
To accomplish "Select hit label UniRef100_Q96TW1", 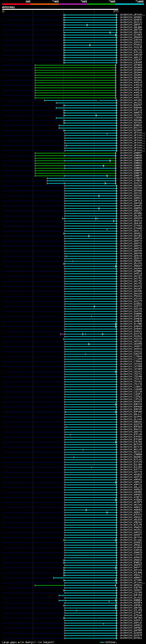I will pos(131,608).
